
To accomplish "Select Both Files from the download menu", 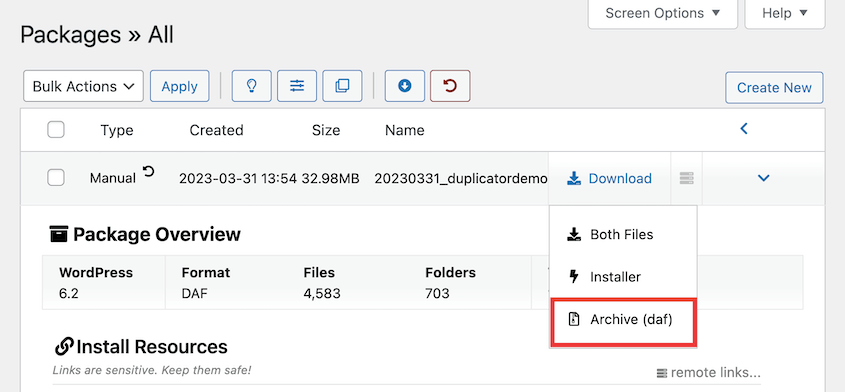I will pos(623,235).
